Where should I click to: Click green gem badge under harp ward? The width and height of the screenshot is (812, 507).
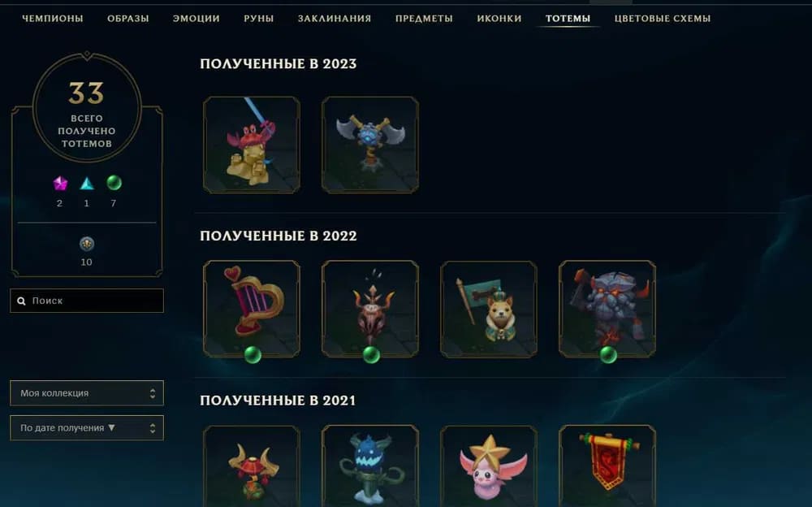pos(253,355)
